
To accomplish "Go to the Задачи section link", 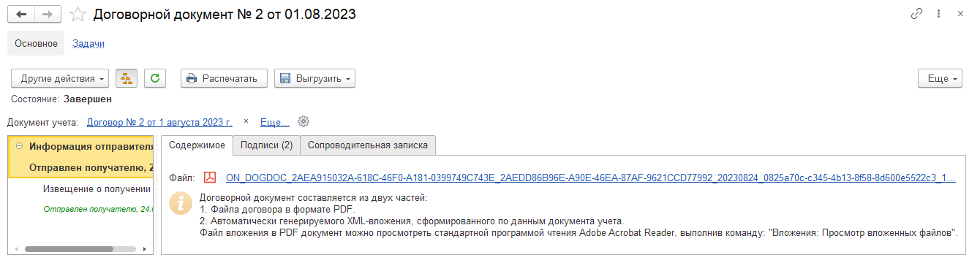I will tap(88, 43).
